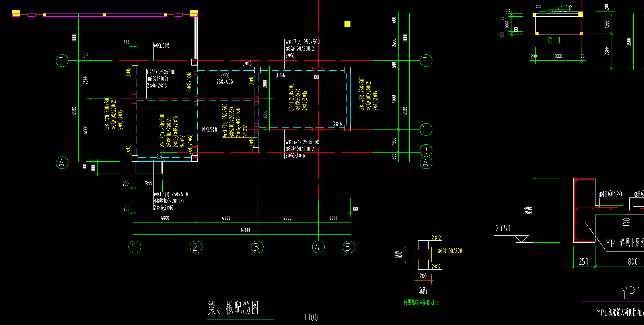
Task: Click the Φ10@120 rebar annotation
Action: [611, 194]
